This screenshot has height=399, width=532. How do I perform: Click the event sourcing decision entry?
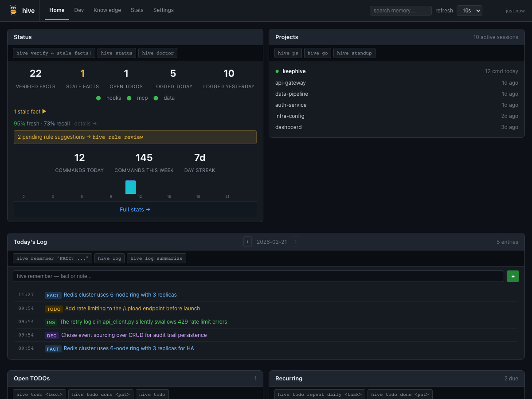(x=266, y=335)
